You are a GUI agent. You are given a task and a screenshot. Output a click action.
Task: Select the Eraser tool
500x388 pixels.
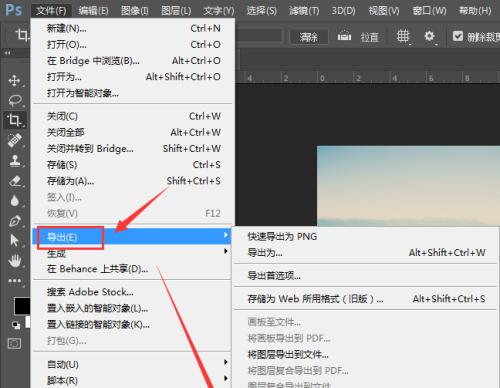coord(14,181)
